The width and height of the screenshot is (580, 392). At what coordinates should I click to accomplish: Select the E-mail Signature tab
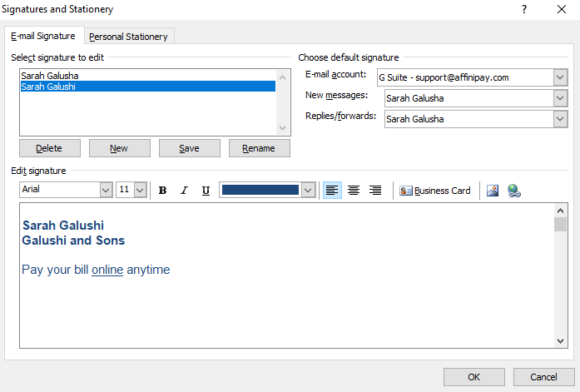pos(42,36)
